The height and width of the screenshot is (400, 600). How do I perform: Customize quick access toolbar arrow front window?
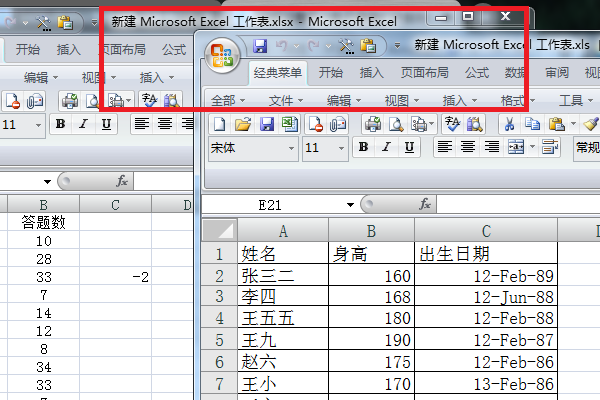(397, 46)
